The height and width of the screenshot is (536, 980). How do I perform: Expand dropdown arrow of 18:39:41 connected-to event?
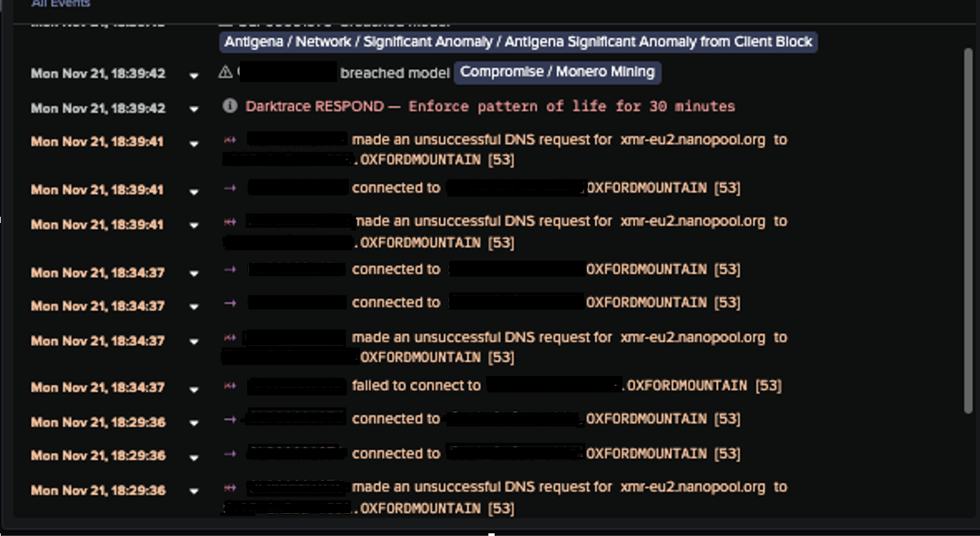click(194, 192)
